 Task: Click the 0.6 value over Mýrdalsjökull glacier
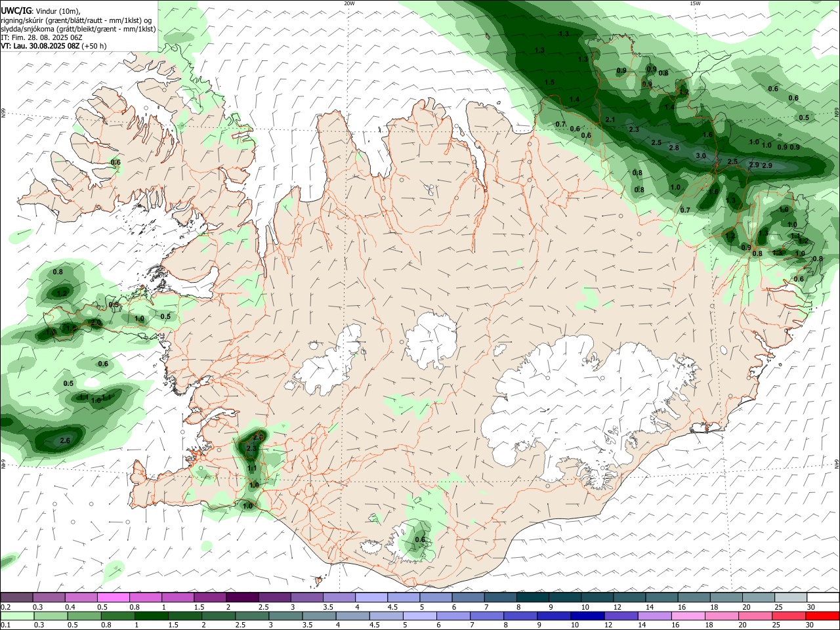tap(421, 539)
